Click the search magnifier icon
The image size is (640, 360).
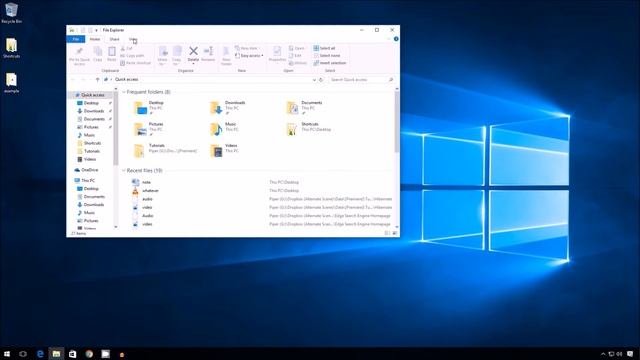[x=391, y=80]
